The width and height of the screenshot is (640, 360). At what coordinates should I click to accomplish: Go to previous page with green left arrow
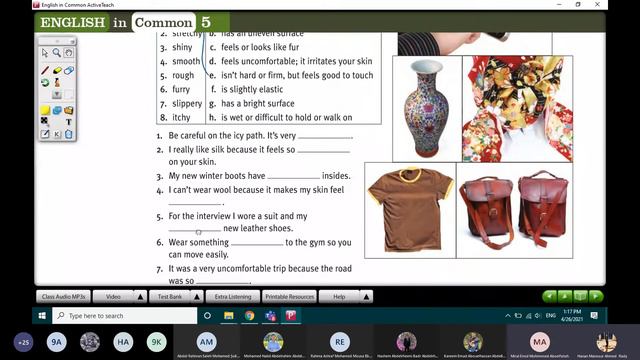(549, 296)
